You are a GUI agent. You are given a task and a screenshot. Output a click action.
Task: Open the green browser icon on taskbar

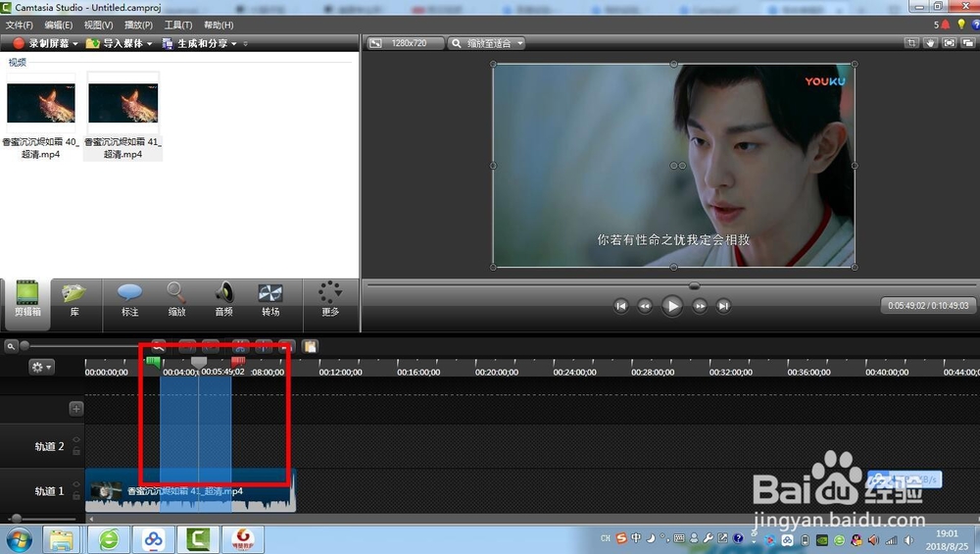(109, 539)
